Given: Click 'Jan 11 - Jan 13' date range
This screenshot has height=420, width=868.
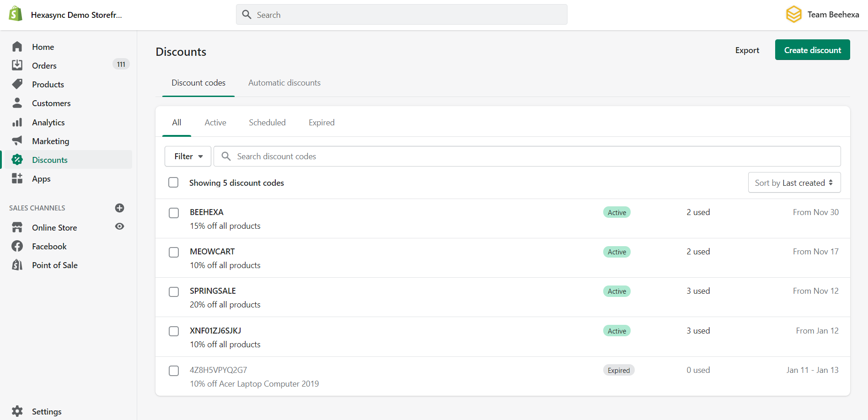Looking at the screenshot, I should (813, 370).
